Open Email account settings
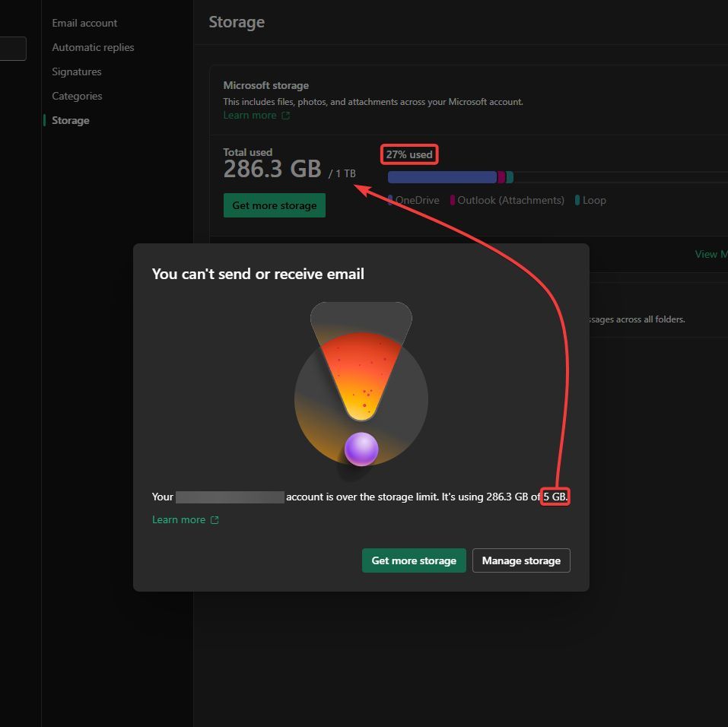728x727 pixels. tap(84, 23)
